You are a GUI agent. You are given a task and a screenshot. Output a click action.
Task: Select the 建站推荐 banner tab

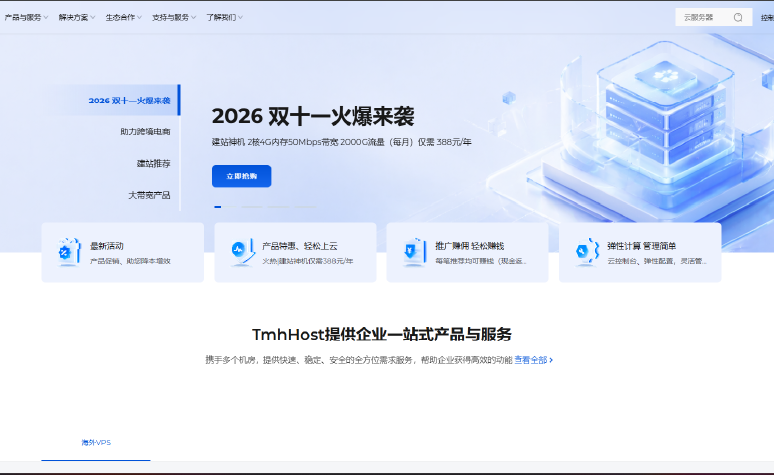(153, 163)
